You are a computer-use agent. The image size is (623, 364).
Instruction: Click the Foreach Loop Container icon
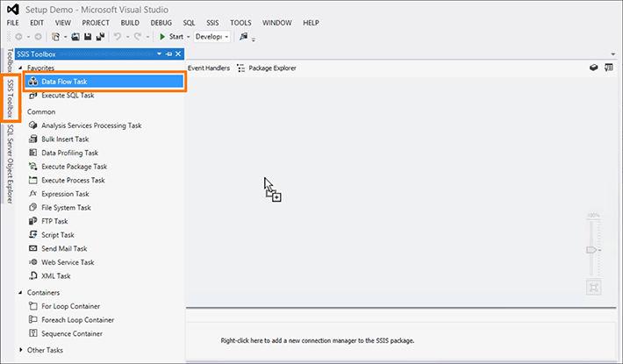tap(33, 319)
